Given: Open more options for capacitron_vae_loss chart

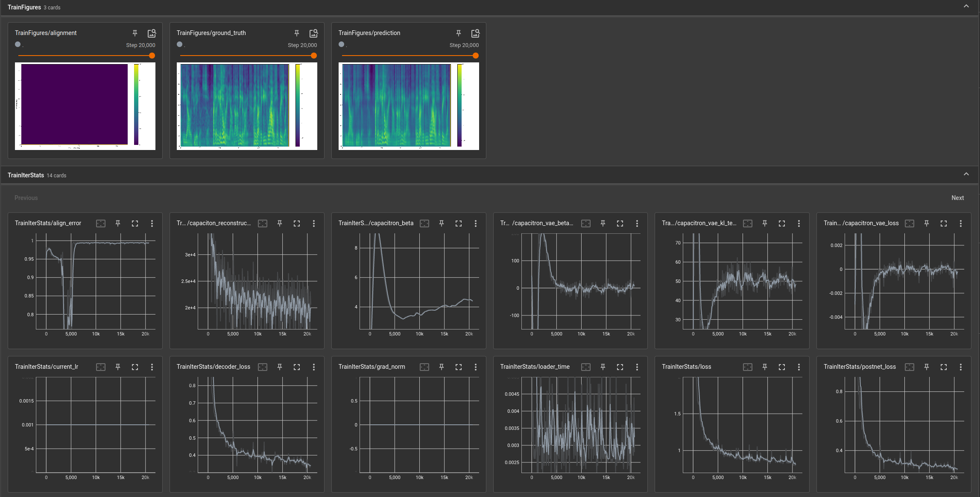Looking at the screenshot, I should pos(961,224).
